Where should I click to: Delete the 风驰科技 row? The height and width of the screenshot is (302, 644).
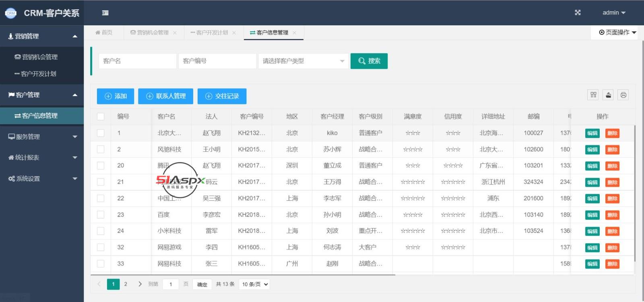pos(612,150)
